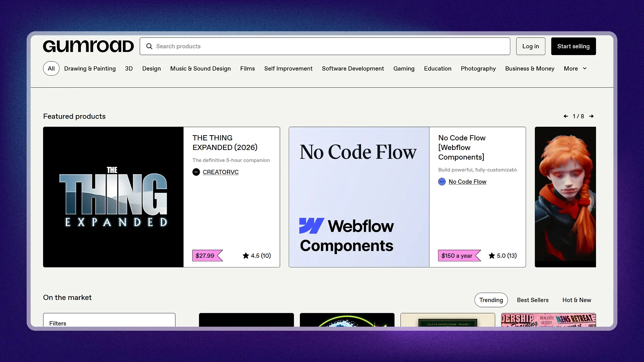Click the 4.5 (10) rating text
Image resolution: width=644 pixels, height=362 pixels.
pyautogui.click(x=261, y=256)
